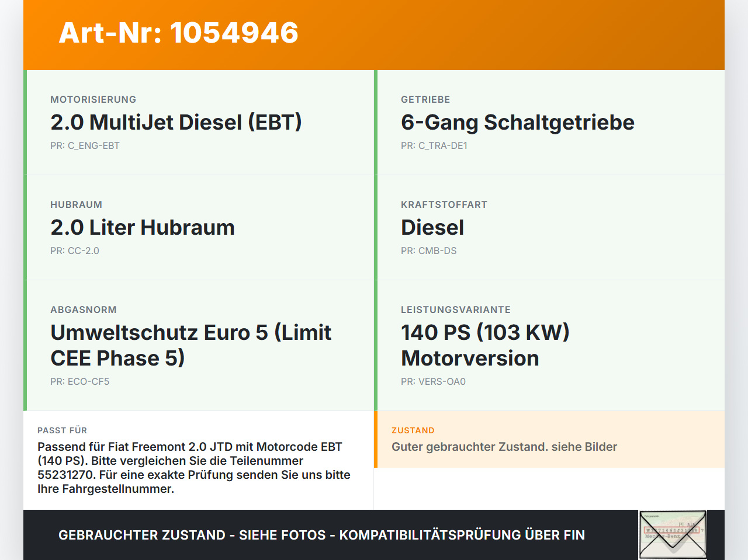748x560 pixels.
Task: Click the '140 PS (103 KW) Motorversion' value
Action: [485, 345]
